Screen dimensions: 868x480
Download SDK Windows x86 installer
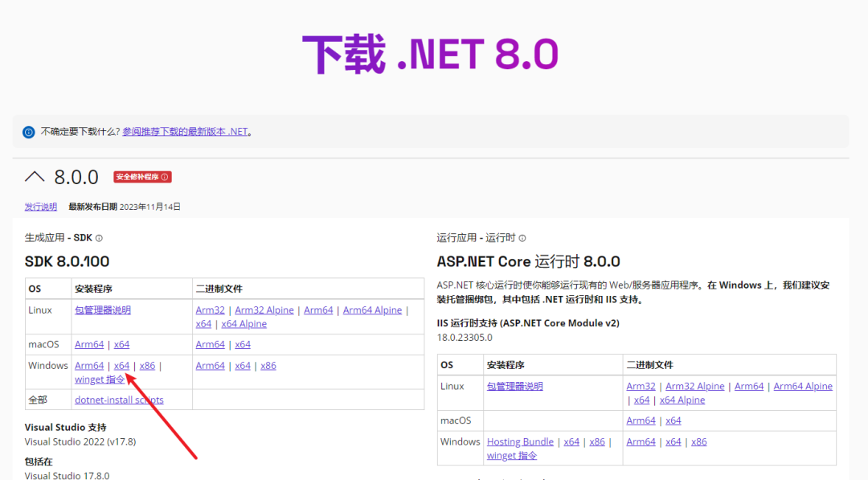point(147,365)
